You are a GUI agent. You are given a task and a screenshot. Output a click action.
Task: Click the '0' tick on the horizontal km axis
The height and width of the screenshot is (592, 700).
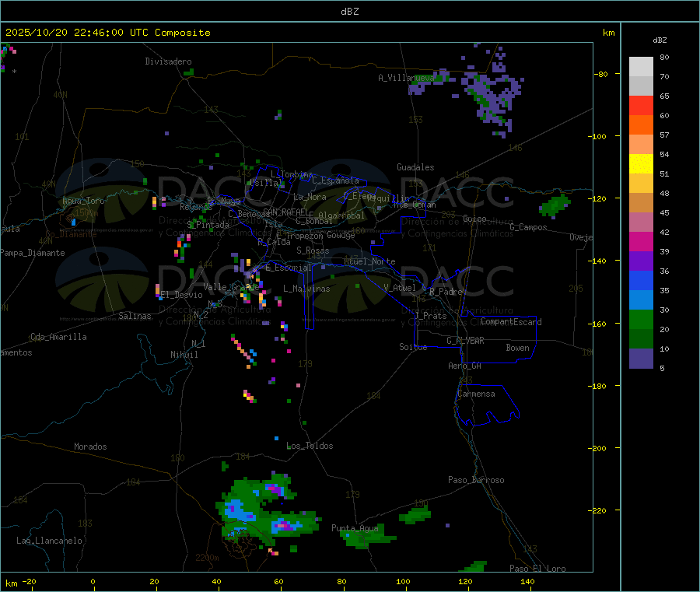[x=93, y=581]
